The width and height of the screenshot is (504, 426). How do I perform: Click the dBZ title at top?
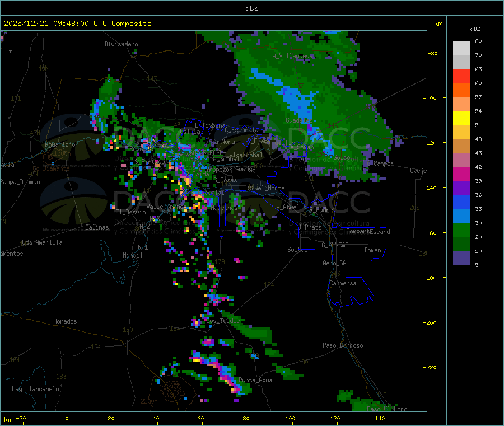pyautogui.click(x=251, y=8)
